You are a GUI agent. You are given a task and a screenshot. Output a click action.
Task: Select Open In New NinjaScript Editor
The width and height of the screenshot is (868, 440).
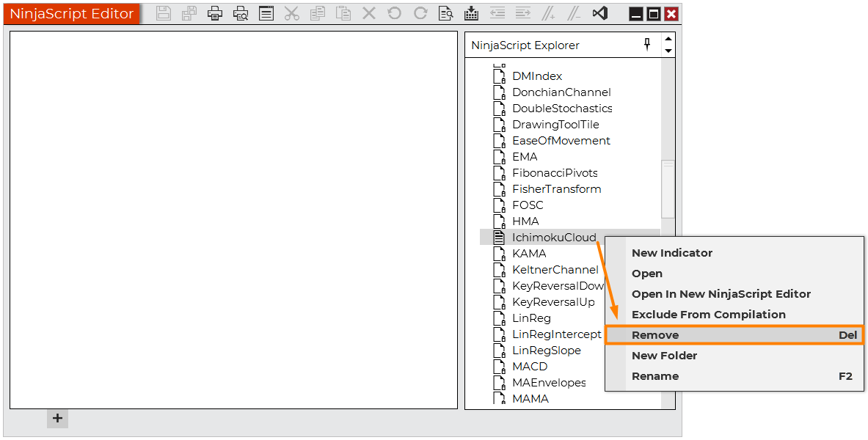[721, 294]
